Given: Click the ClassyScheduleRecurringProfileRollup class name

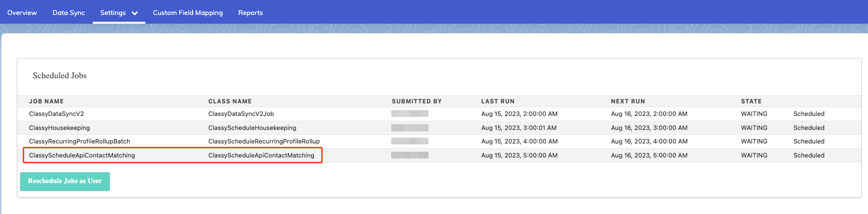Looking at the screenshot, I should [x=264, y=142].
